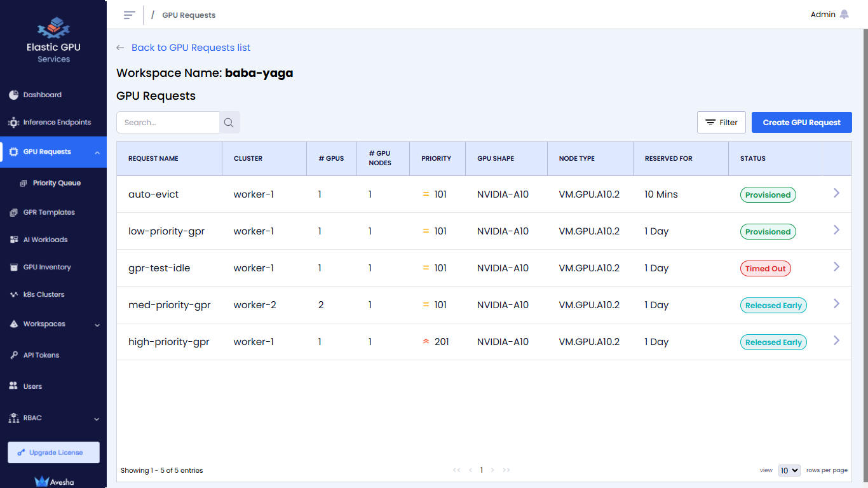Click the Create GPU Request button

point(801,123)
